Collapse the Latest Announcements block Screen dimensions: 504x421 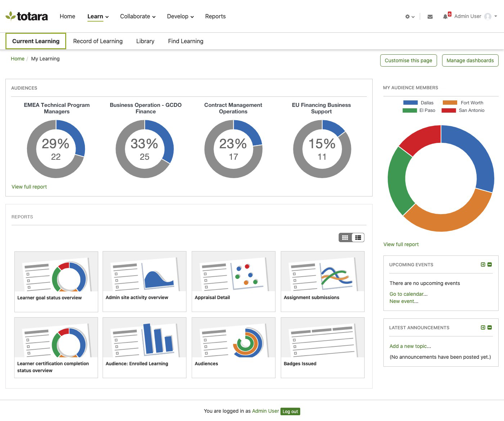[489, 327]
